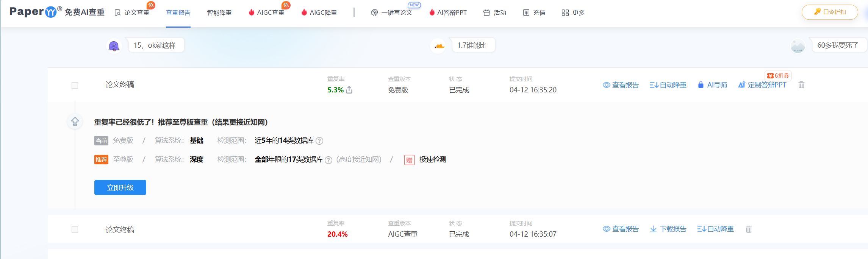This screenshot has width=868, height=259.
Task: Click the 当前 tag beside 免费版
Action: (101, 141)
